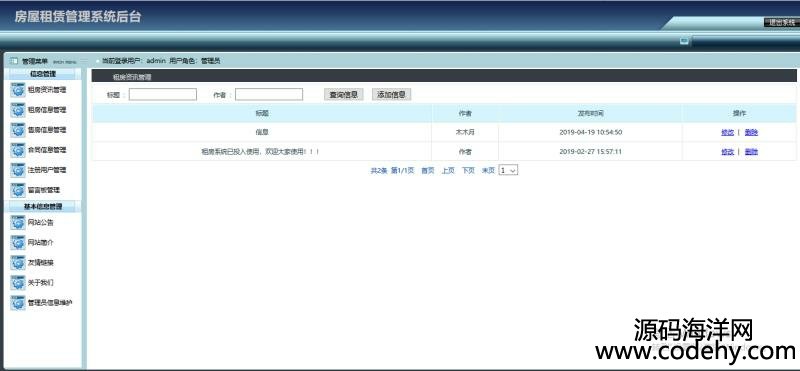Collapse the 信息管理 section header
The width and height of the screenshot is (800, 371).
pyautogui.click(x=43, y=74)
